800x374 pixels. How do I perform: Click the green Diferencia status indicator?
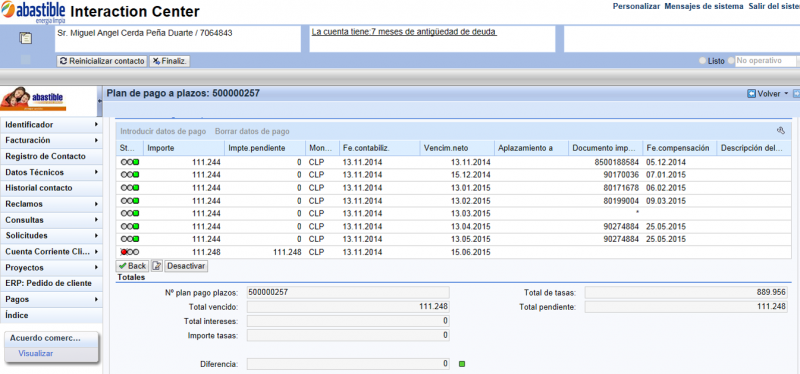(x=462, y=364)
